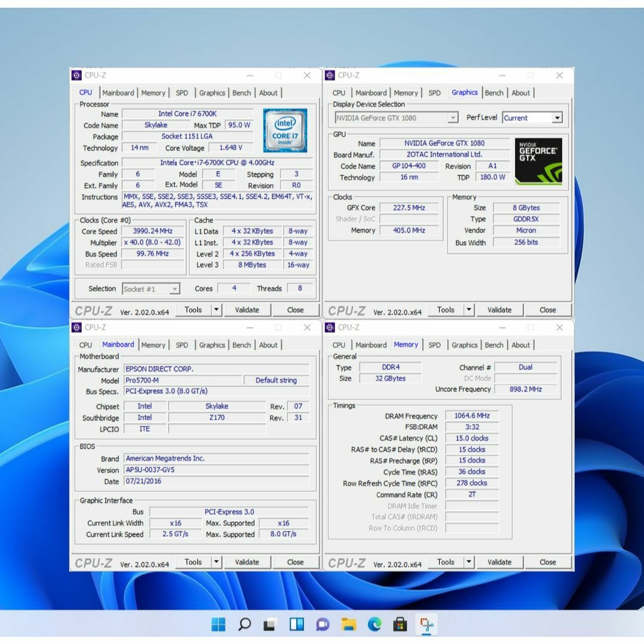The height and width of the screenshot is (644, 644).
Task: Click memory Size value 32 GBytes
Action: tap(390, 378)
